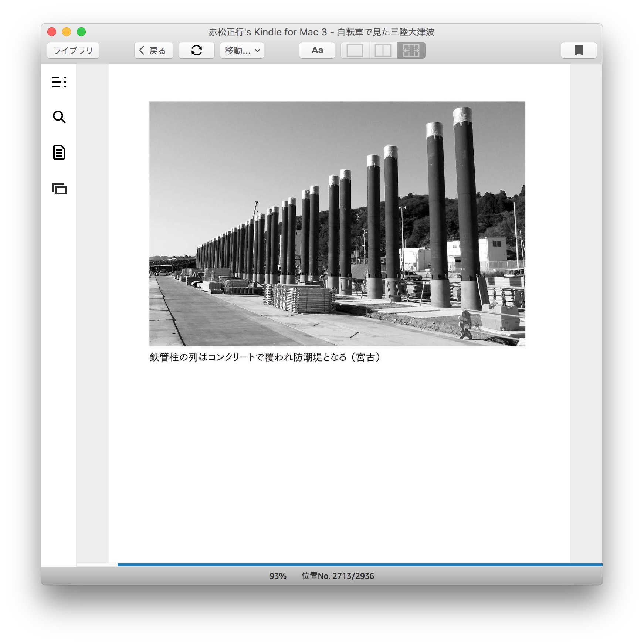This screenshot has height=644, width=644.
Task: Bookmark this page with the bookmark icon
Action: pos(579,50)
